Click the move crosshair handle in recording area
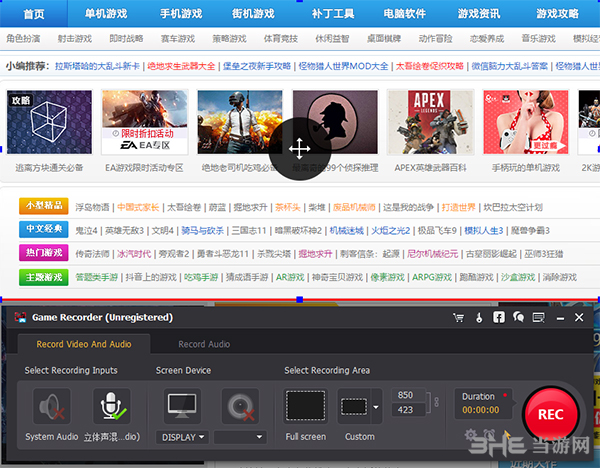Image resolution: width=600 pixels, height=468 pixels. tap(300, 149)
